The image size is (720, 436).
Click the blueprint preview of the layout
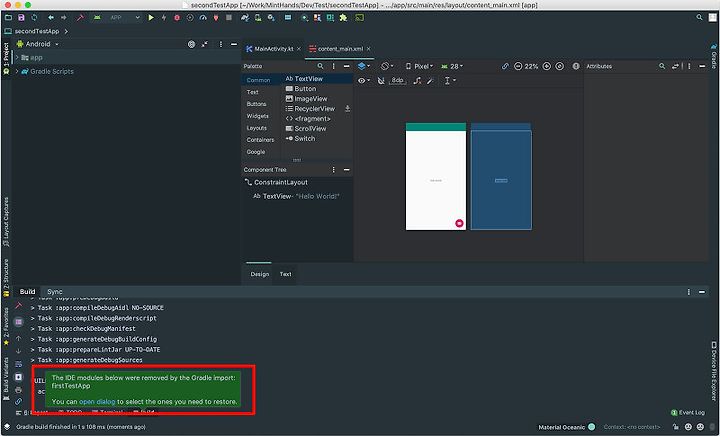[501, 176]
